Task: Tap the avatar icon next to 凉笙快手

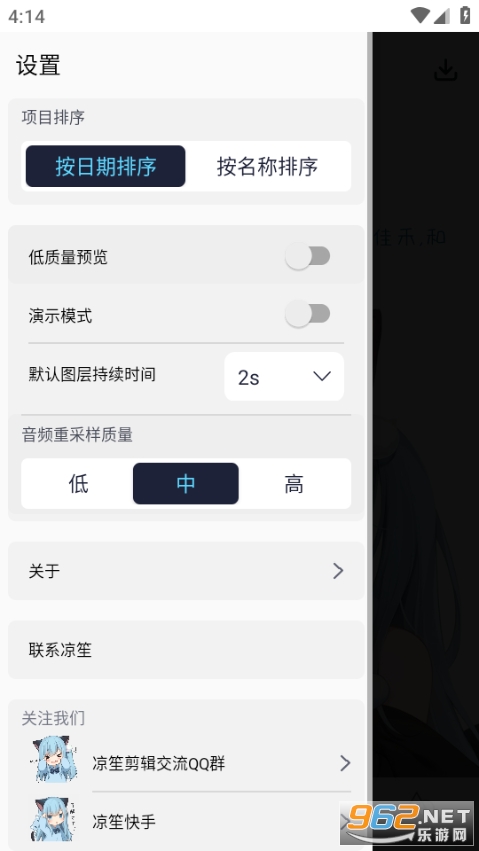Action: coord(53,819)
